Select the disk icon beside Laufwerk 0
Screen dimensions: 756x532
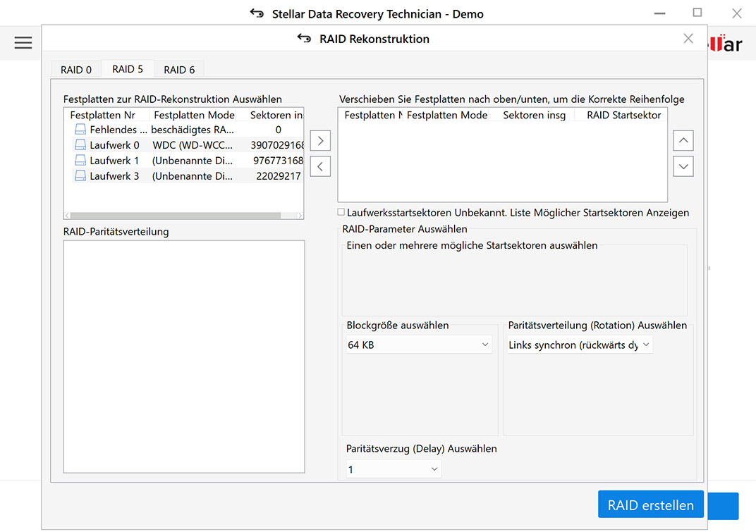80,144
